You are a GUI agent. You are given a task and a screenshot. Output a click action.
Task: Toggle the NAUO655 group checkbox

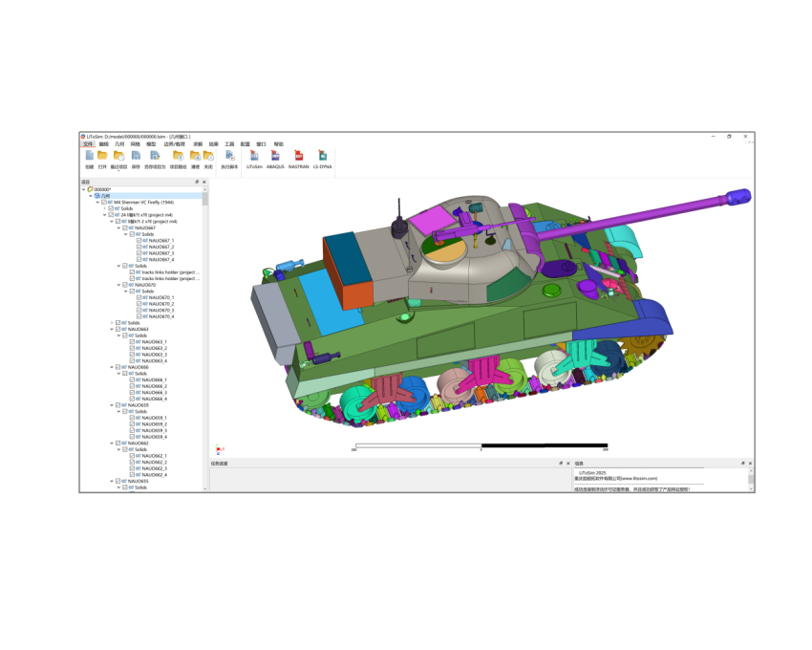(x=118, y=481)
